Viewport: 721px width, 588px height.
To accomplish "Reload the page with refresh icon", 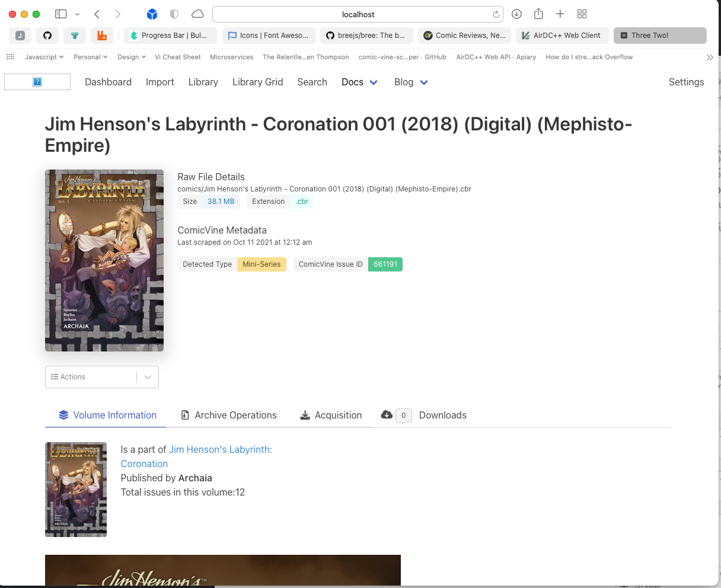I will pos(496,14).
